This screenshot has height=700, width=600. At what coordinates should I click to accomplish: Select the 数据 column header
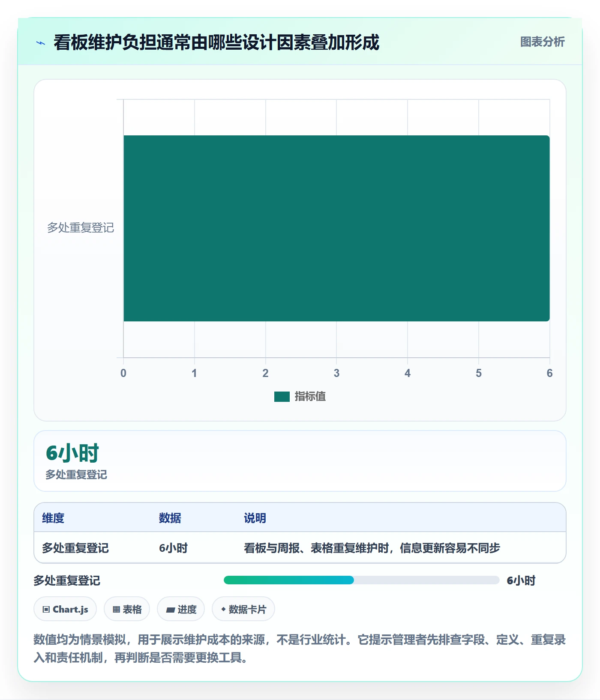coord(170,518)
